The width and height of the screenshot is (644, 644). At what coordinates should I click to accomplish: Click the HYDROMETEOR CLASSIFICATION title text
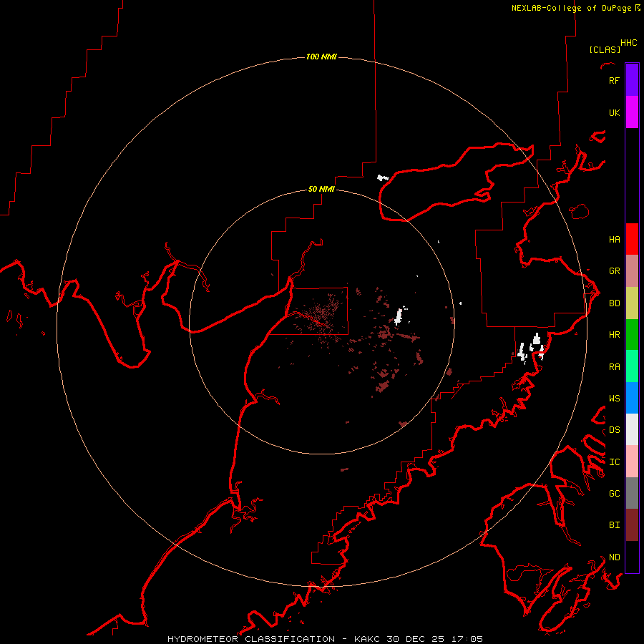(x=251, y=639)
